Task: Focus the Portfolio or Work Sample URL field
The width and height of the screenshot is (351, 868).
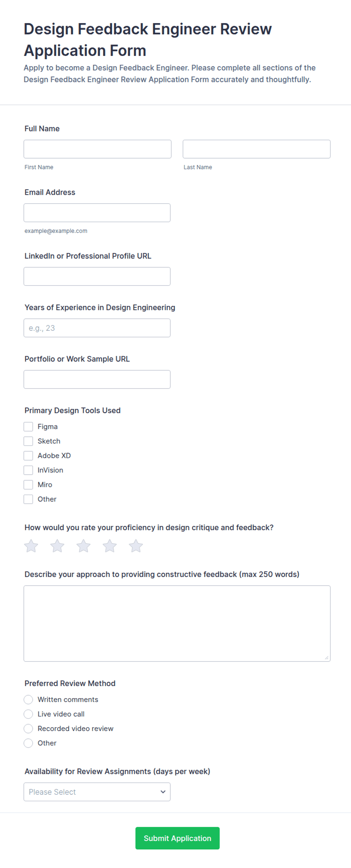Action: coord(97,379)
